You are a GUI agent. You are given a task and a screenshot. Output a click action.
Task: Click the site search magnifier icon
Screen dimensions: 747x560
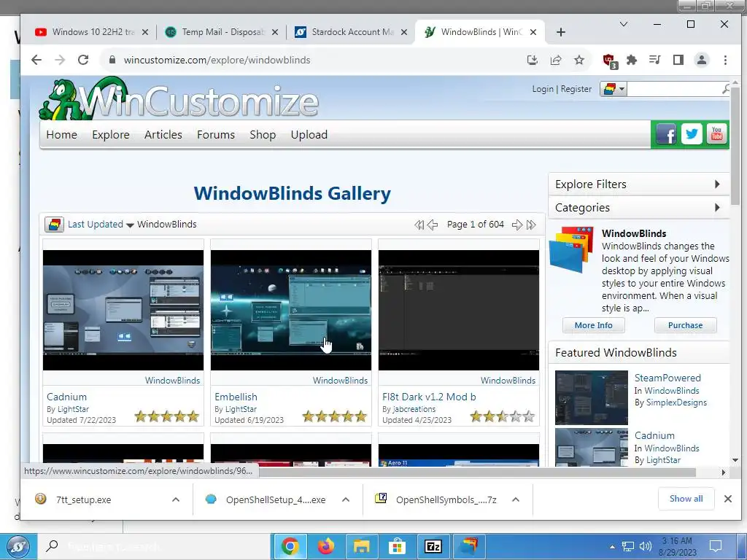point(726,88)
